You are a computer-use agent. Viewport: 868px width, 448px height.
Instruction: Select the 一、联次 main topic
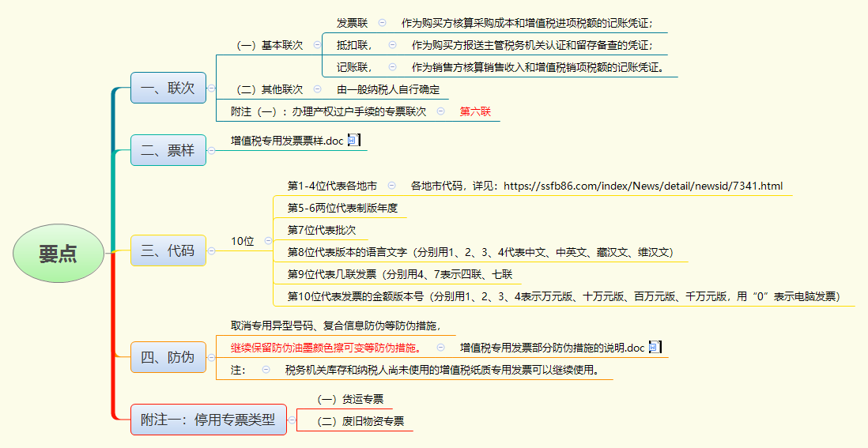point(168,88)
